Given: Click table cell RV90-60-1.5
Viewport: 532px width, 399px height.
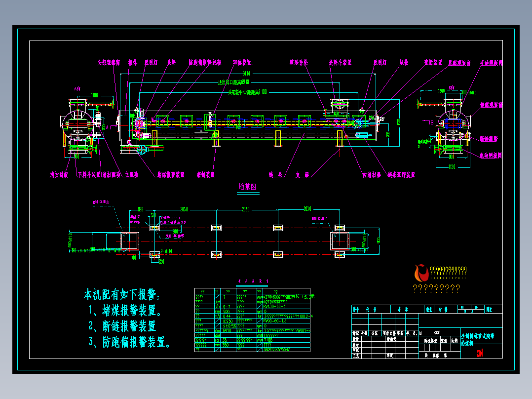Looking at the screenshot, I should coord(275,320).
